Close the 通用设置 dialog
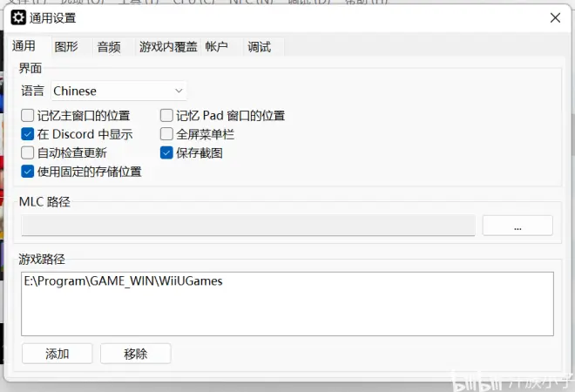The width and height of the screenshot is (575, 392). tap(555, 17)
